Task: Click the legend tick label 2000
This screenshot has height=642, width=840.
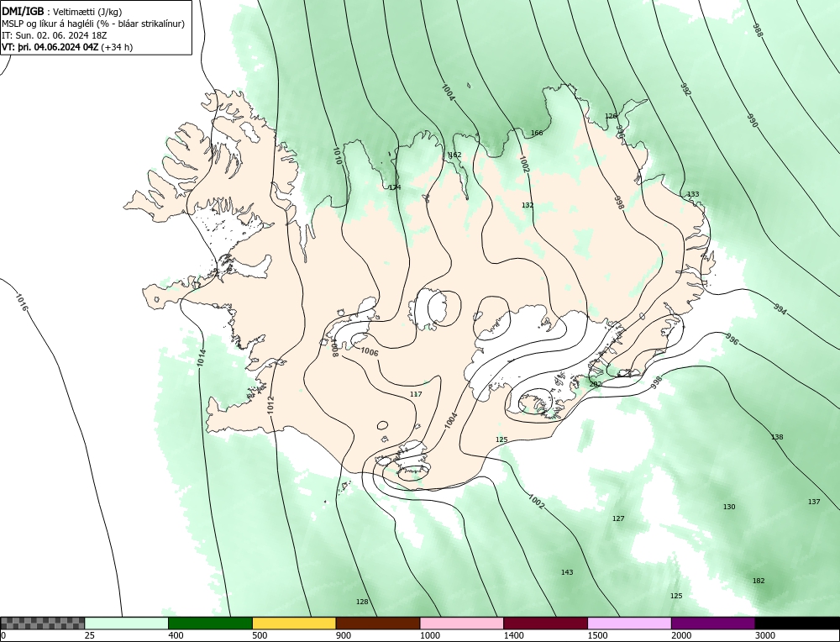Action: (681, 635)
